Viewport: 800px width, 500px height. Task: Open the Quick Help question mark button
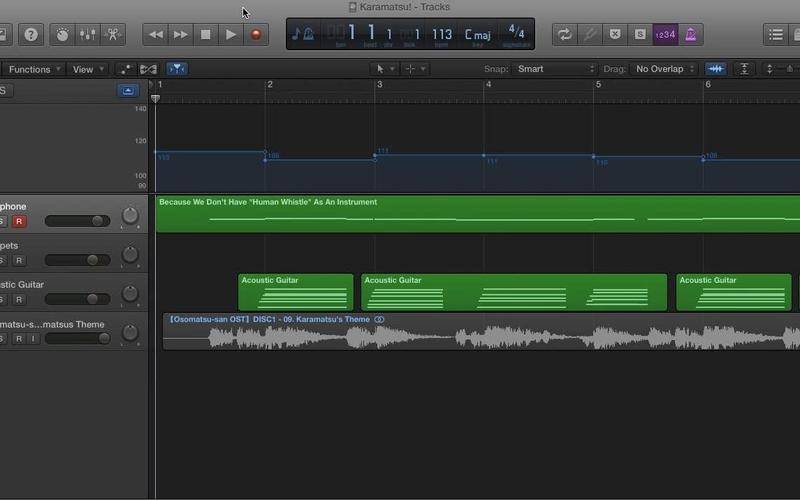tap(31, 34)
